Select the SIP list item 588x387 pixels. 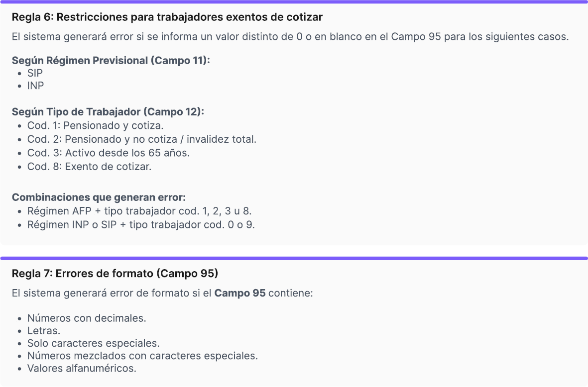click(35, 73)
